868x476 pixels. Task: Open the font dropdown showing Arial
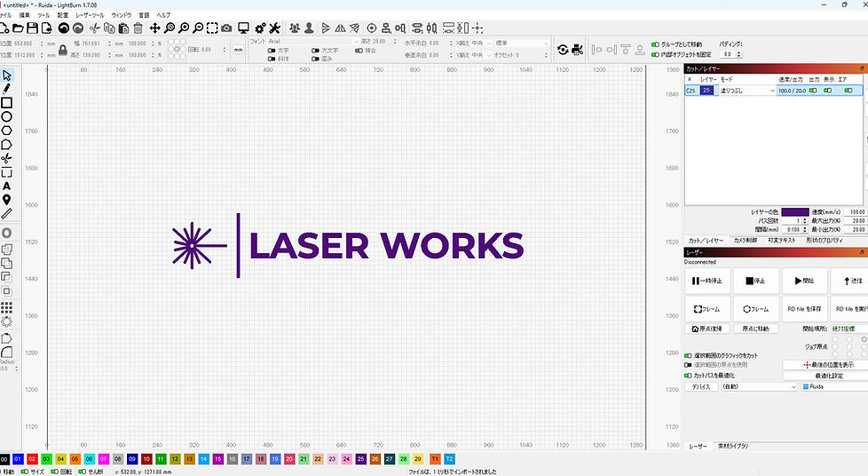(x=314, y=42)
